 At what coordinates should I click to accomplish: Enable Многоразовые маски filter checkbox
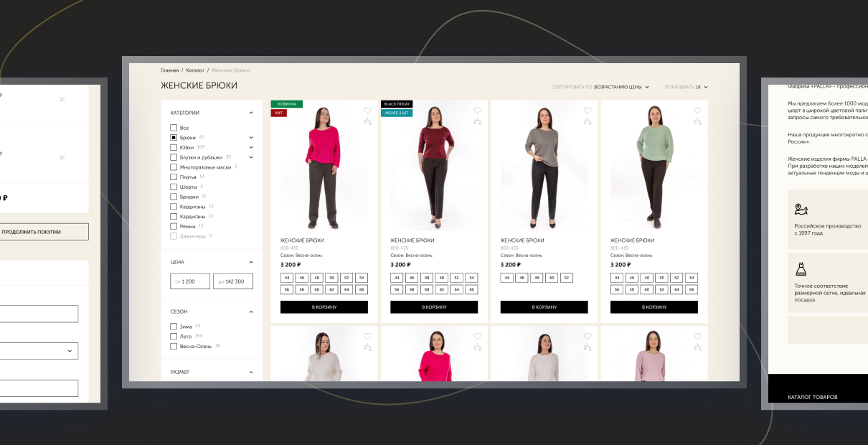pos(174,167)
